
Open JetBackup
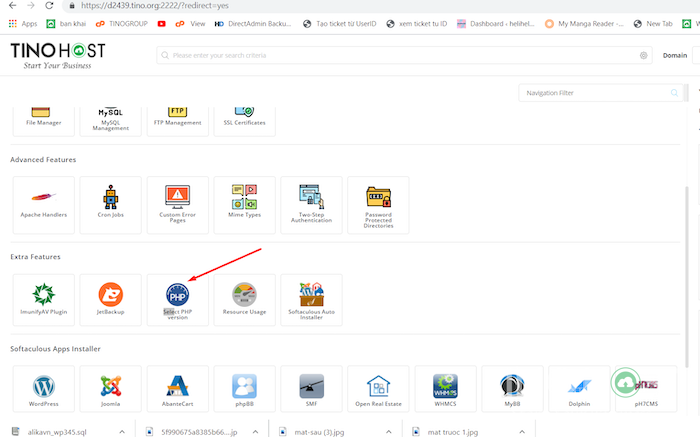pyautogui.click(x=111, y=300)
